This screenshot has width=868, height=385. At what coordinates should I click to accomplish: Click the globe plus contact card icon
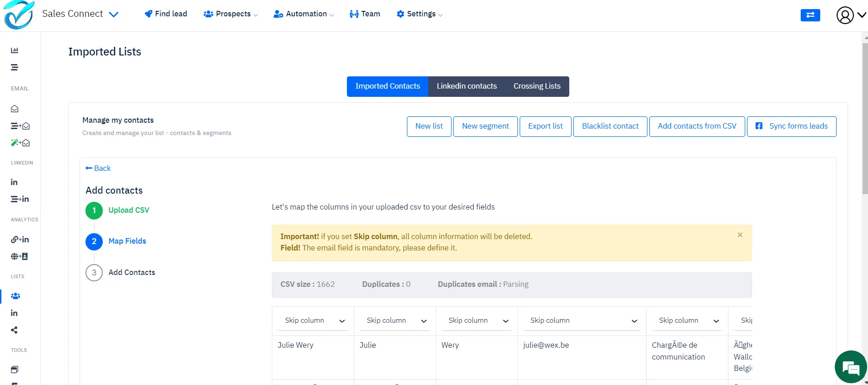[19, 256]
